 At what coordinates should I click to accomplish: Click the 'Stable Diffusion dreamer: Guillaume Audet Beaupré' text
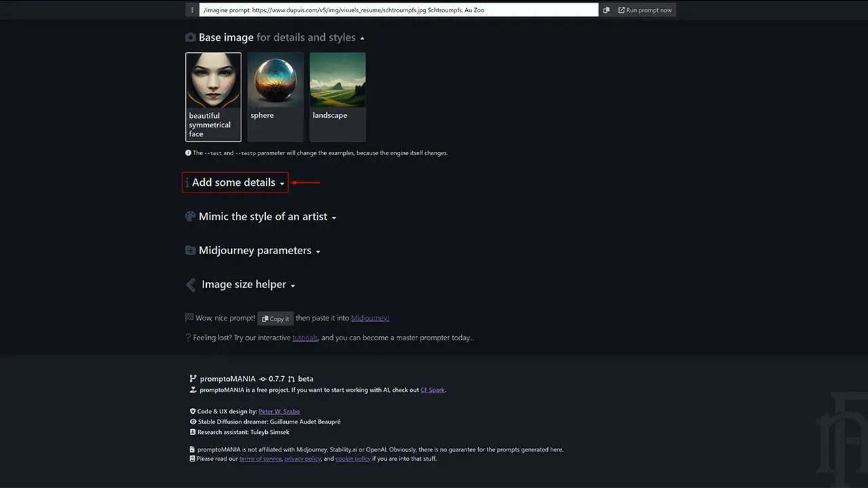pos(269,422)
